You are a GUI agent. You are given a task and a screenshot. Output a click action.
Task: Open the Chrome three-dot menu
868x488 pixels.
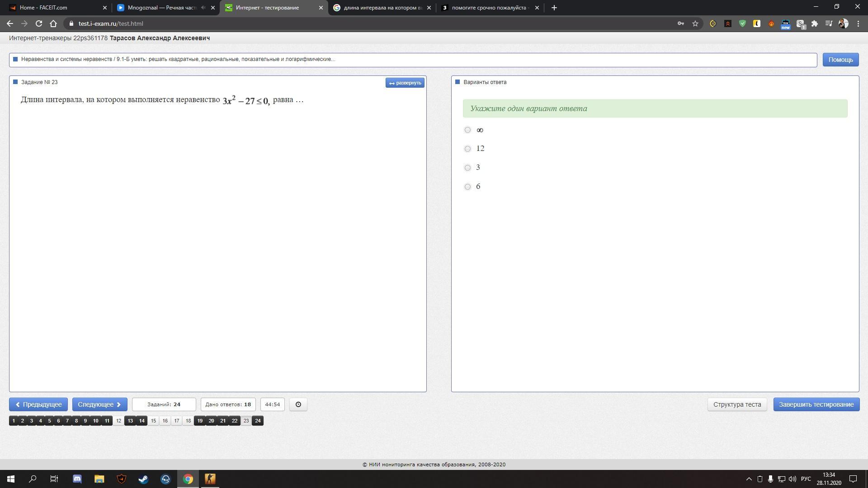pyautogui.click(x=858, y=23)
